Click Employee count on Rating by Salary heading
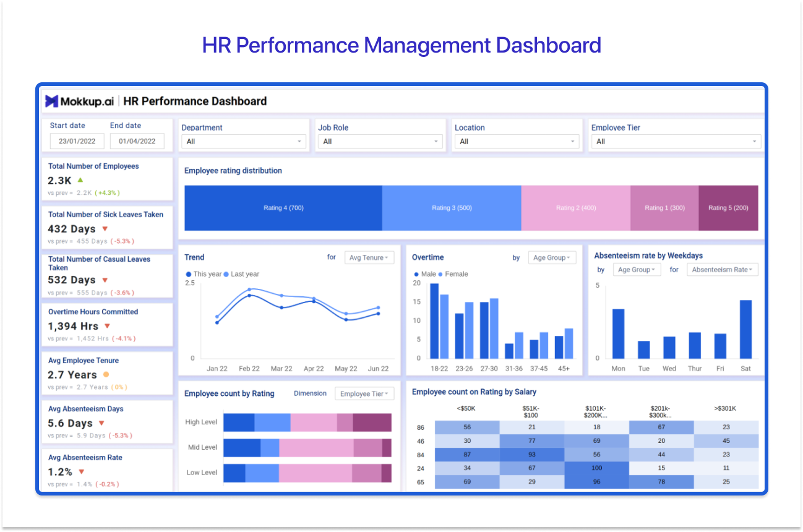This screenshot has height=532, width=803. click(x=474, y=392)
